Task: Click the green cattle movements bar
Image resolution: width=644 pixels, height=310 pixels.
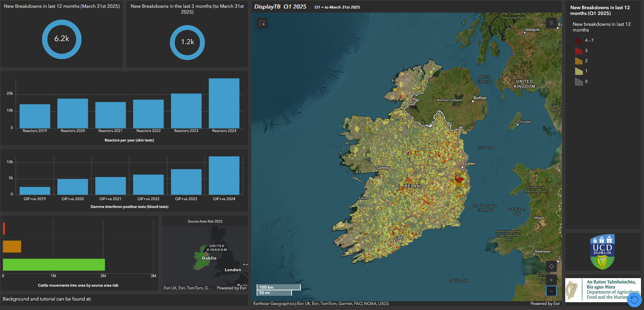Action: [54, 265]
